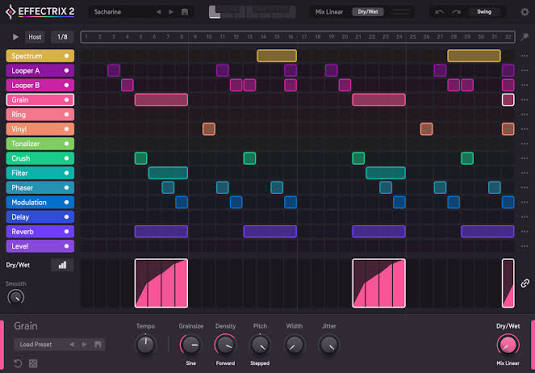The image size is (535, 373).
Task: Toggle Filter effect enable dot
Action: 67,173
